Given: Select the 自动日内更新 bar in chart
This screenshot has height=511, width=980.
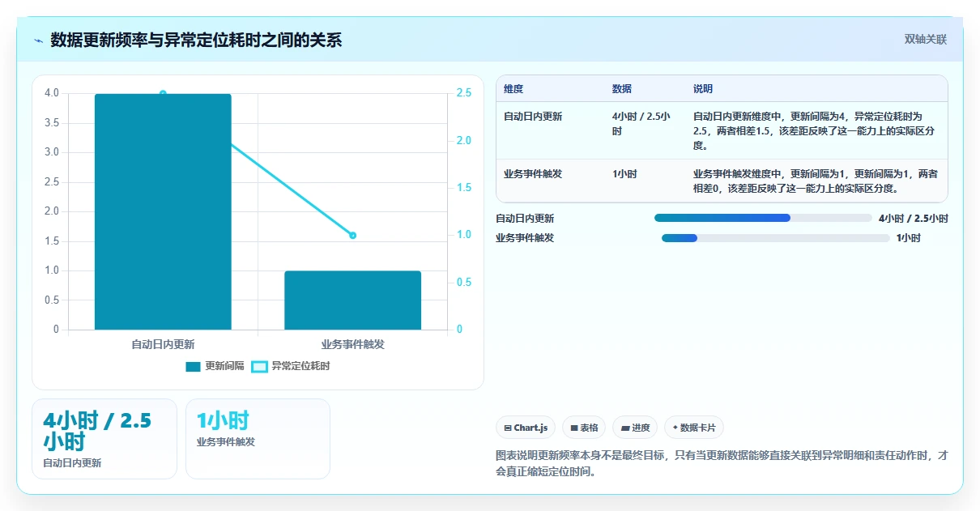Looking at the screenshot, I should coord(163,211).
